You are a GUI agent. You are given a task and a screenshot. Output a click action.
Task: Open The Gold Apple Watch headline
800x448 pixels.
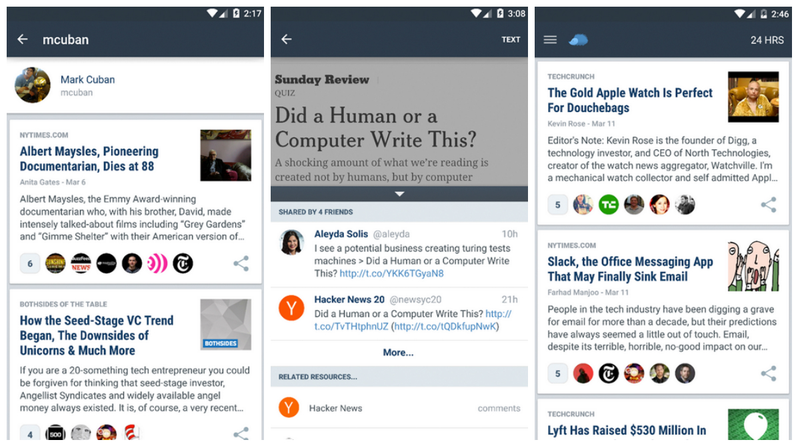630,100
